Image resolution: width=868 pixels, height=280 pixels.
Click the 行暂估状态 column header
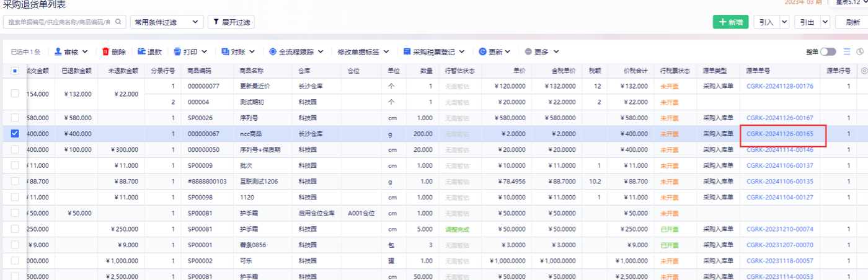click(459, 71)
